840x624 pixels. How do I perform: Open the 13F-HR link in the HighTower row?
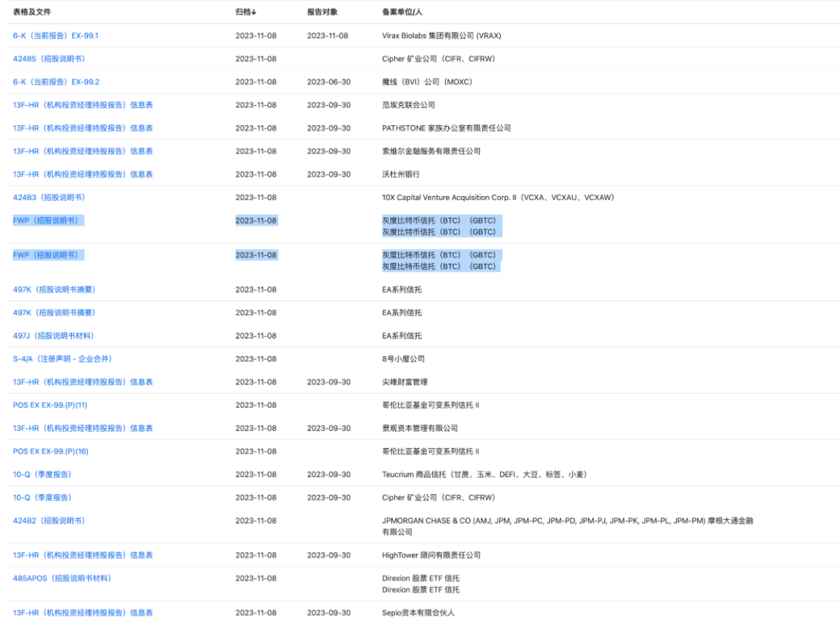(83, 555)
